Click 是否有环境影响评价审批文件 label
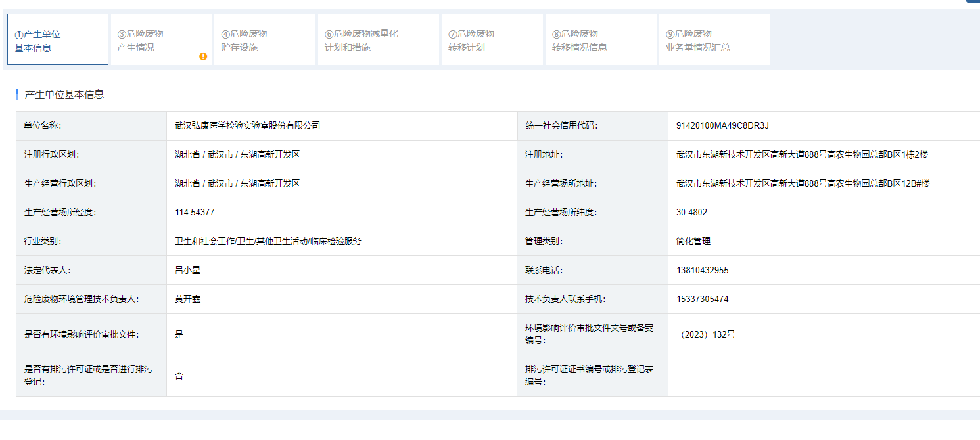 pos(82,334)
